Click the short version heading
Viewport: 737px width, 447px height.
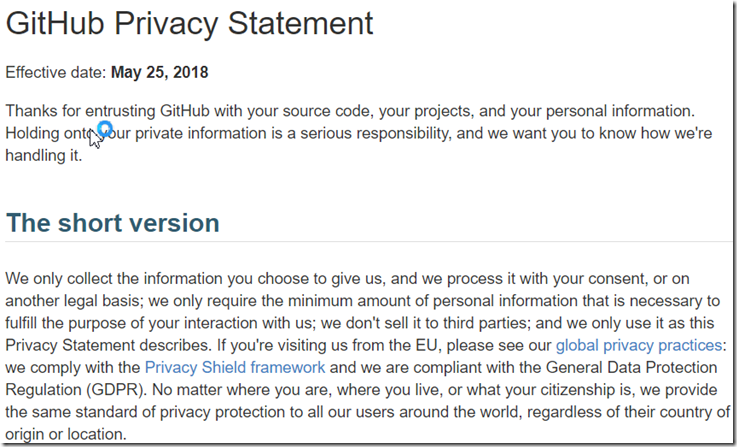(113, 223)
